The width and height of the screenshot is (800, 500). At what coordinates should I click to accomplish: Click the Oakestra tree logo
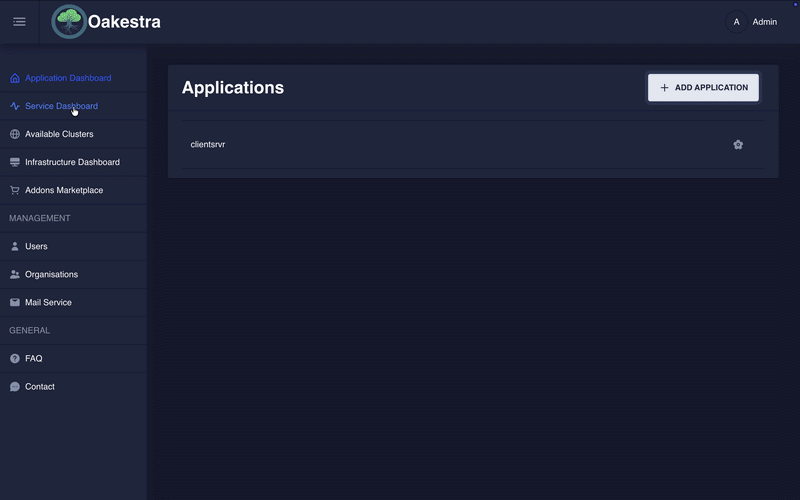click(x=69, y=22)
